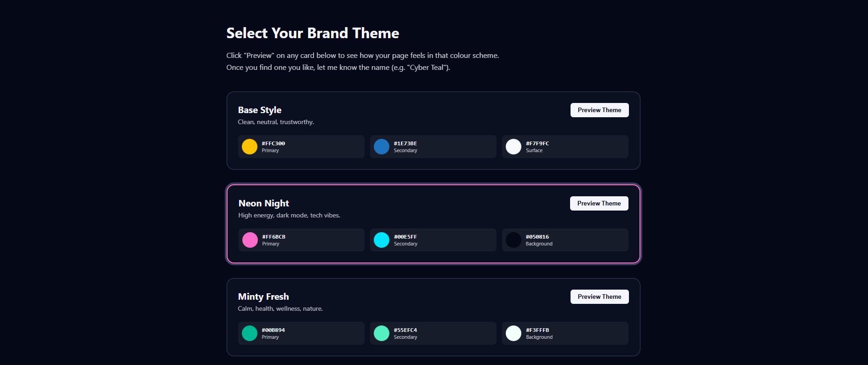Viewport: 868px width, 365px height.
Task: Click the #00B894 hex code label
Action: pos(273,330)
